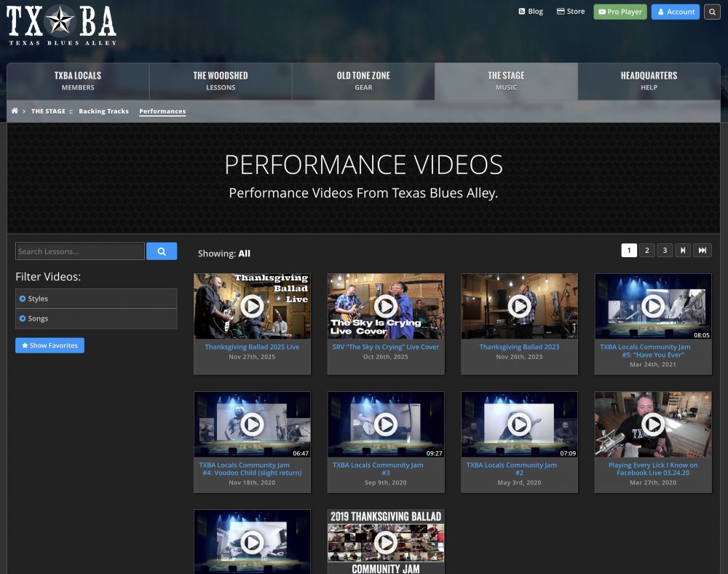Image resolution: width=728 pixels, height=574 pixels.
Task: Click the home icon in breadcrumb
Action: 15,111
